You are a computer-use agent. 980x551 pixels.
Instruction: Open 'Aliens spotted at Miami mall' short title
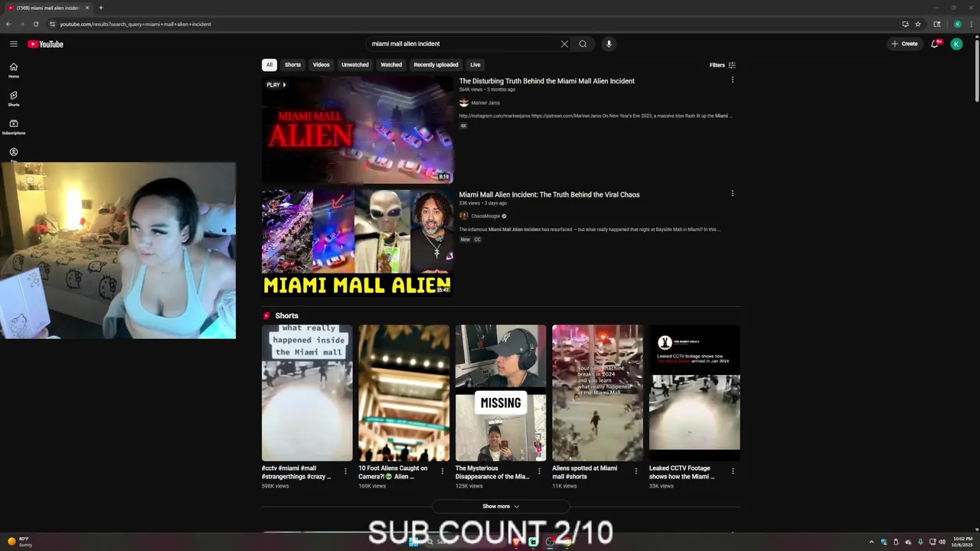click(x=585, y=472)
